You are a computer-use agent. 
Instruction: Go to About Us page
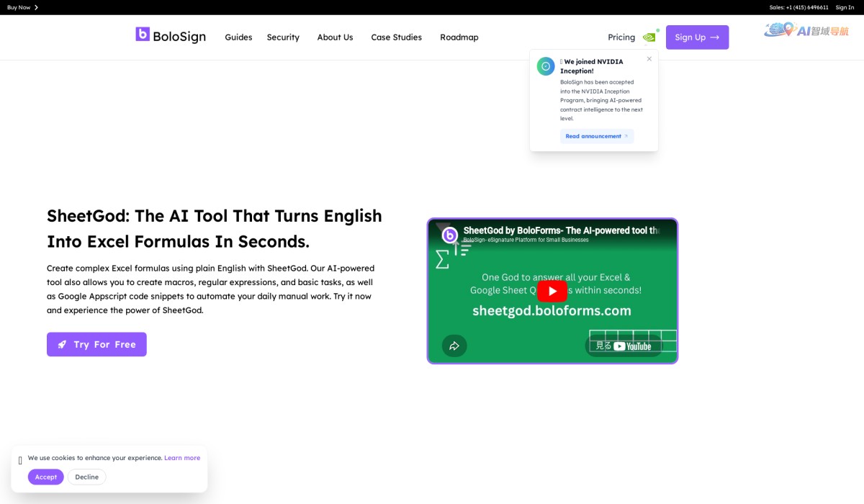point(335,37)
